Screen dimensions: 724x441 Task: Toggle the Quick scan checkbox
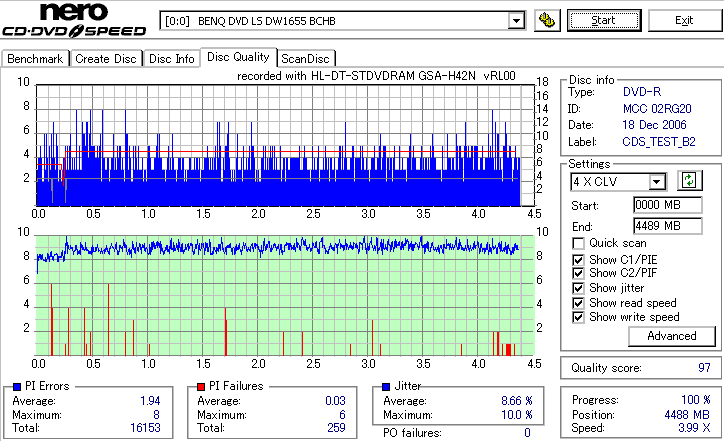(578, 243)
